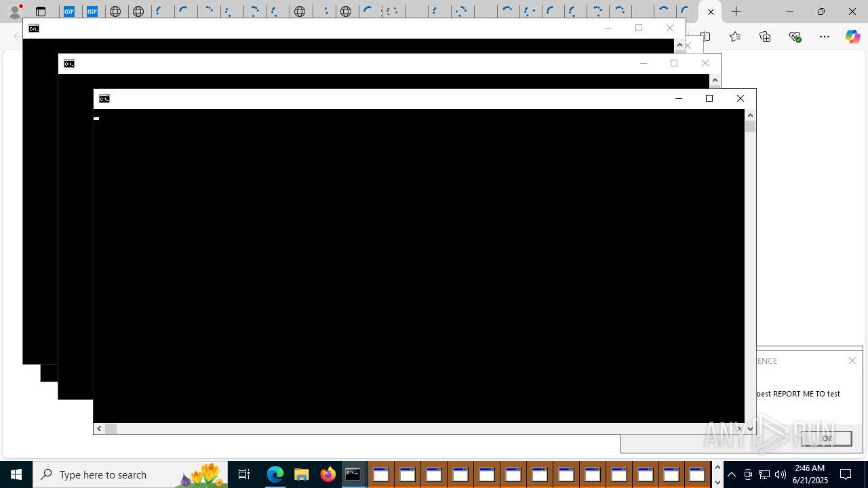The height and width of the screenshot is (488, 868).
Task: Close the middle console window
Action: (705, 63)
